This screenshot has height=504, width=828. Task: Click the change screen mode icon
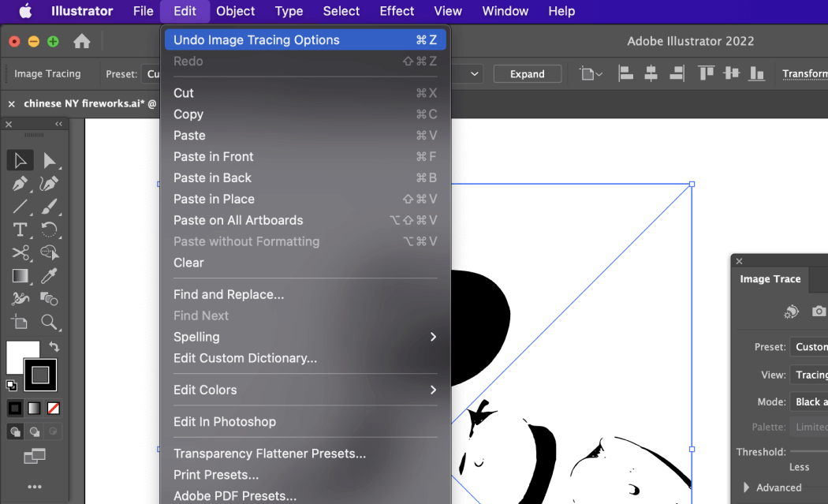coord(35,456)
